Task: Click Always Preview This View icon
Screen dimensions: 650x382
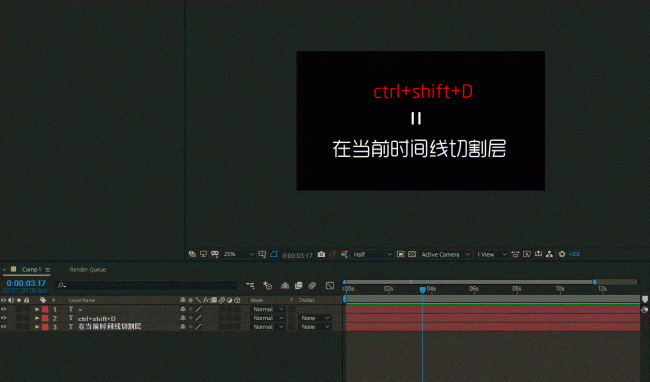Action: point(192,254)
